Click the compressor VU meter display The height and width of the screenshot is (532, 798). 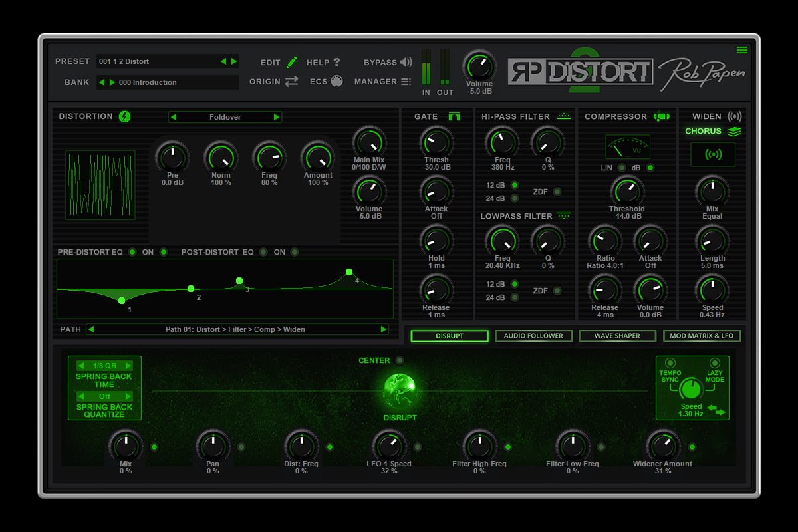(x=628, y=146)
